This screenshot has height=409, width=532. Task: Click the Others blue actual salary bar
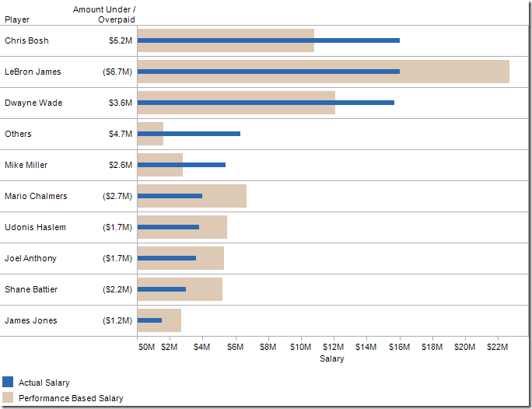tap(189, 134)
